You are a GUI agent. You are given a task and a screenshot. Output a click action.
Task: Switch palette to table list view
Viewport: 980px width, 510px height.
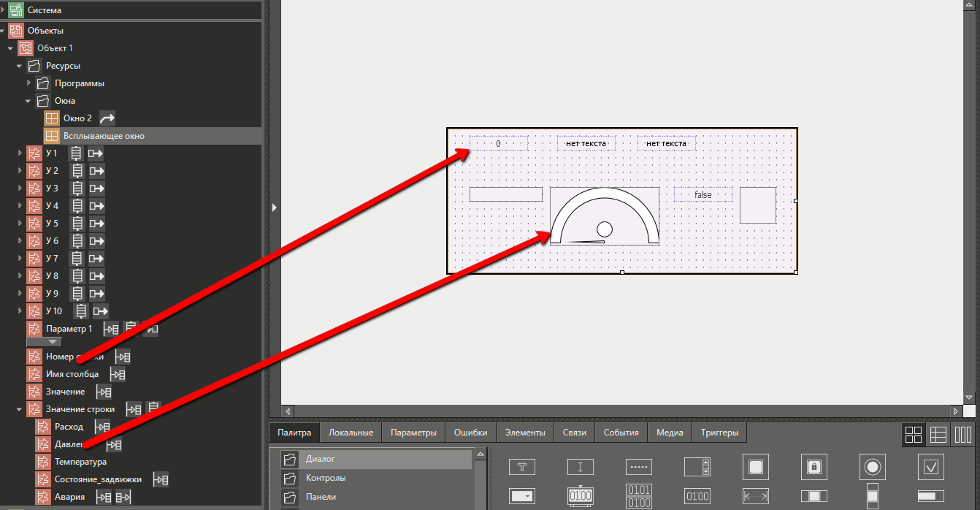(x=938, y=434)
